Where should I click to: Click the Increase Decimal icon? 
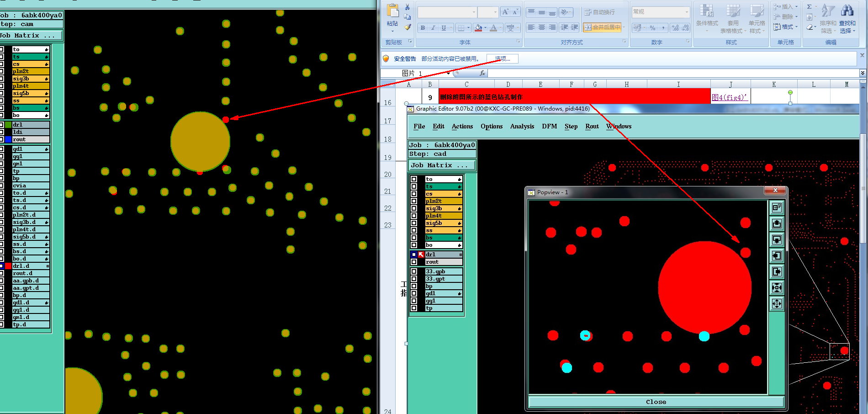click(675, 28)
